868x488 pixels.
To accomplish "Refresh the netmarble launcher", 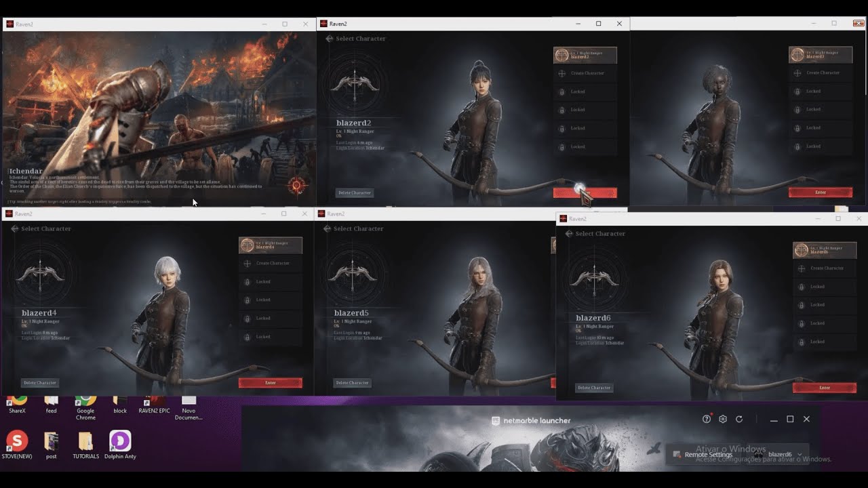I will click(x=739, y=420).
